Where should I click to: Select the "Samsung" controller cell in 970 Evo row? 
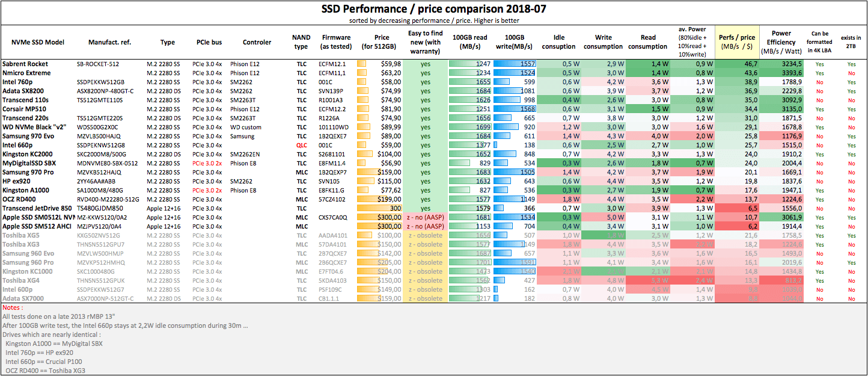point(243,136)
